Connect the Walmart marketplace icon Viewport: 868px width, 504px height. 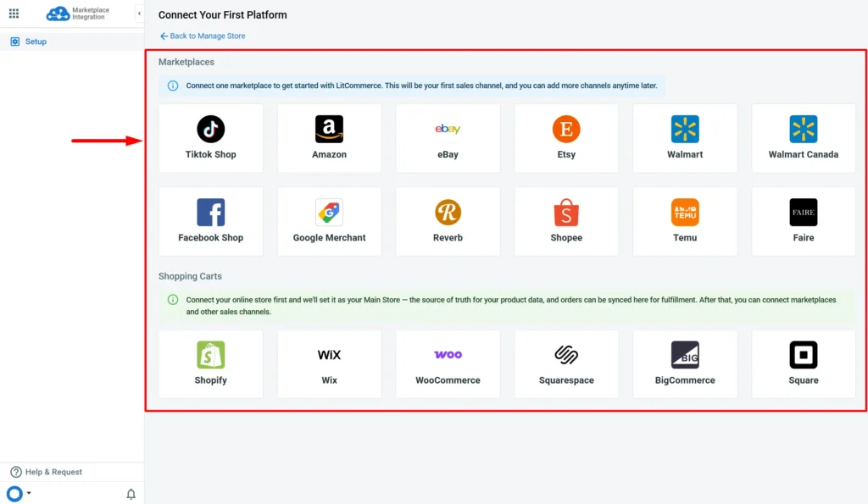tap(685, 129)
